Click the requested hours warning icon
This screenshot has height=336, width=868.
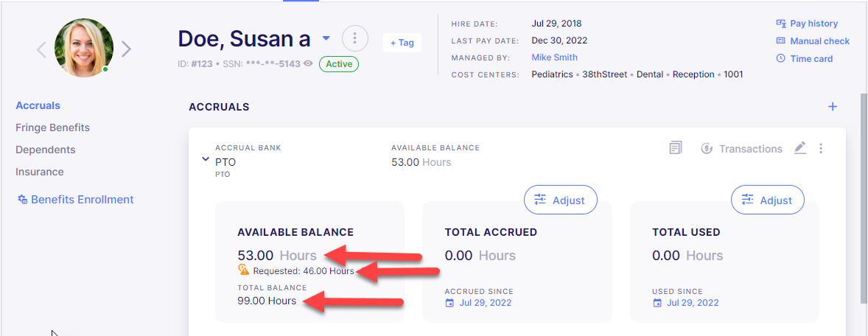point(244,270)
